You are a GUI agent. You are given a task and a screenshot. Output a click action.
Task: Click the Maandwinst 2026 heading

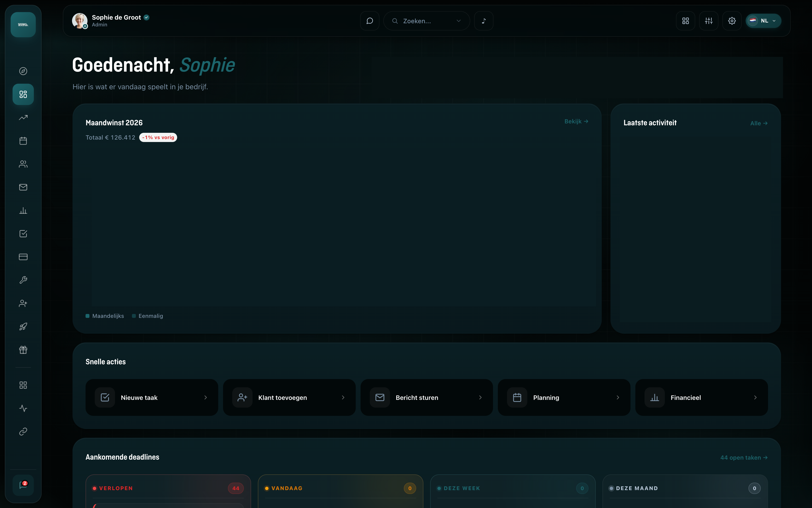(x=114, y=123)
